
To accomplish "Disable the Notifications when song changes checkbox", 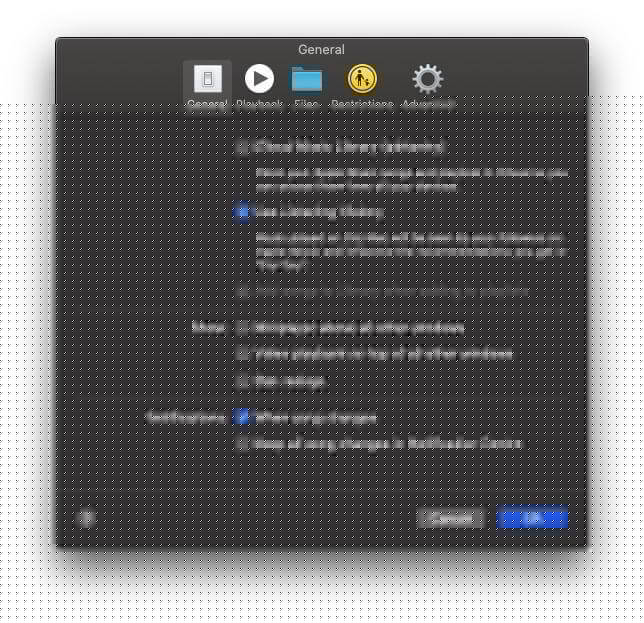I will point(243,418).
